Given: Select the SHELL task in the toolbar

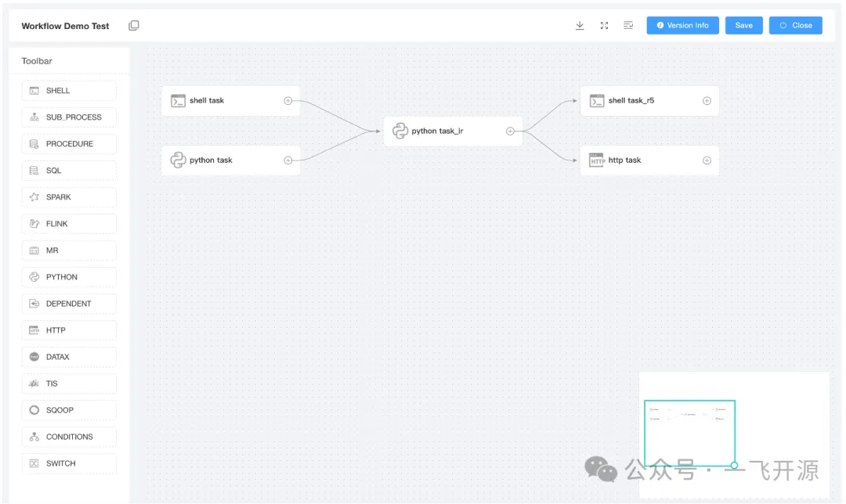Looking at the screenshot, I should click(x=69, y=91).
